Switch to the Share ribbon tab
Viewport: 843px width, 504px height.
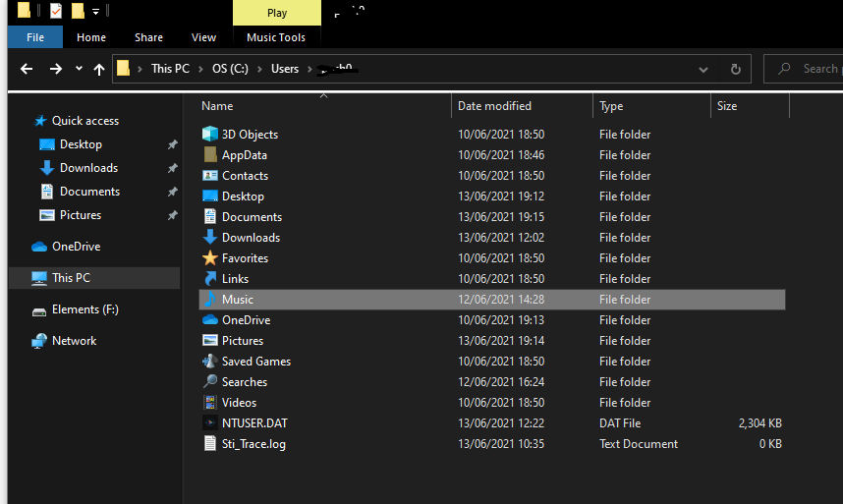pos(149,37)
